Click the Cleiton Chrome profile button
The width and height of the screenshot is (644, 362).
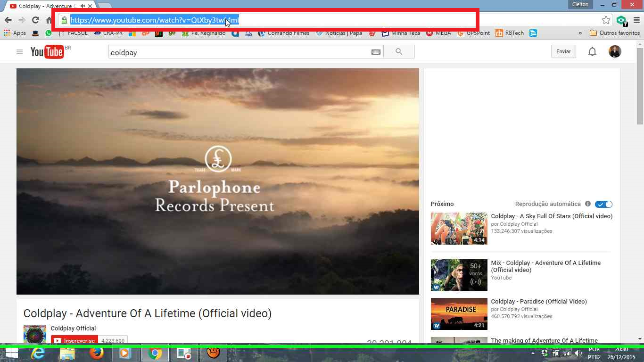coord(580,4)
